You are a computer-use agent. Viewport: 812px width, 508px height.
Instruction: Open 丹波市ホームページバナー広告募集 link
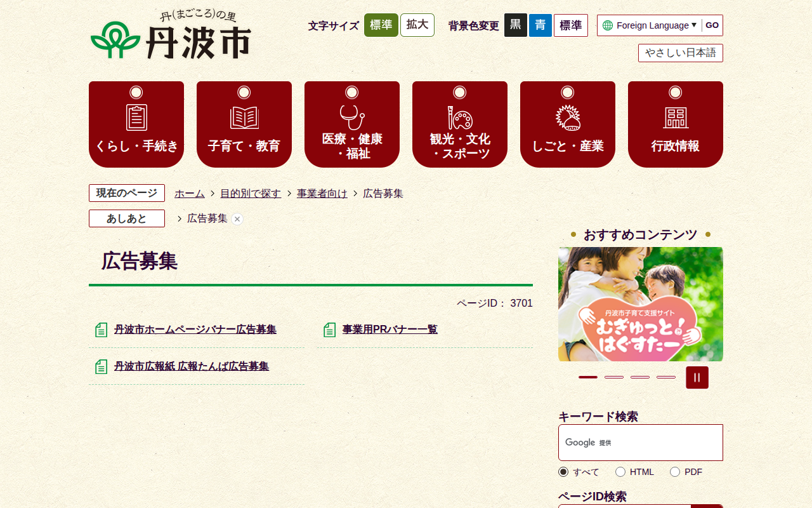coord(195,330)
